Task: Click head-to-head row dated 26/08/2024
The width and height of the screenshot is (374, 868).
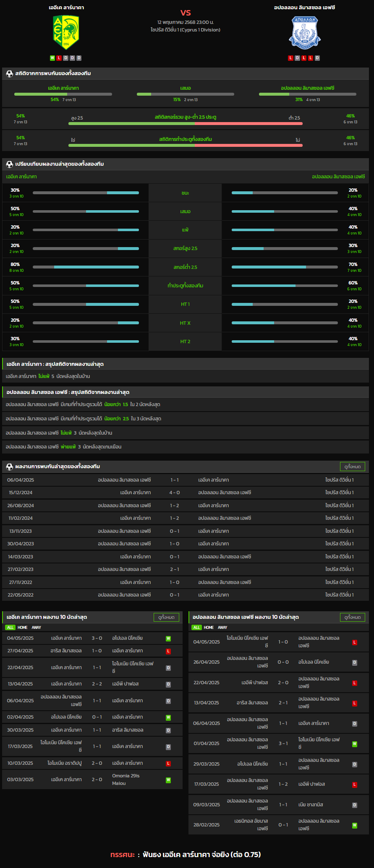Action: 186,506
